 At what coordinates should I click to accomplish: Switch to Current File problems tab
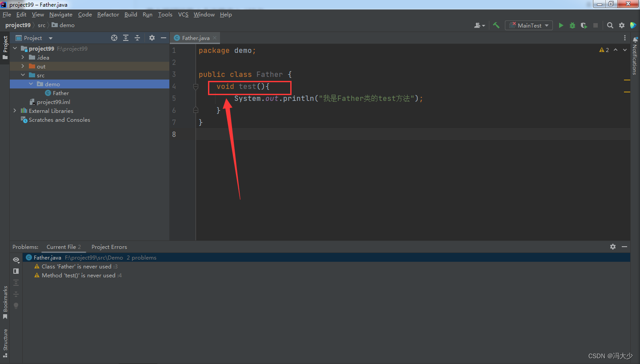pos(64,247)
